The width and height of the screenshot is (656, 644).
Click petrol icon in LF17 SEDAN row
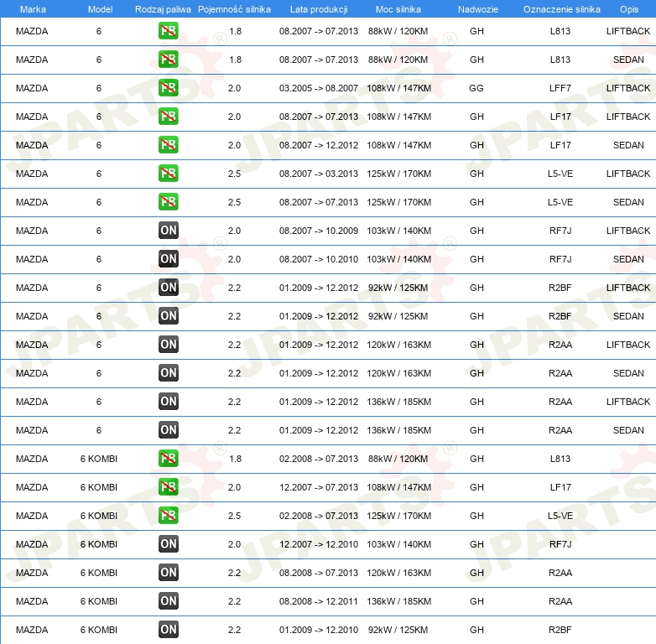(168, 145)
